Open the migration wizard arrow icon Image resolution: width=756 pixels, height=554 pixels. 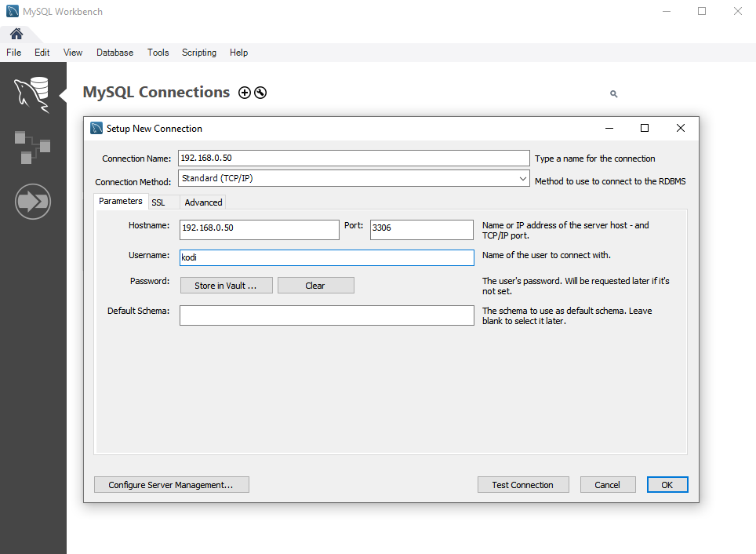(x=32, y=201)
